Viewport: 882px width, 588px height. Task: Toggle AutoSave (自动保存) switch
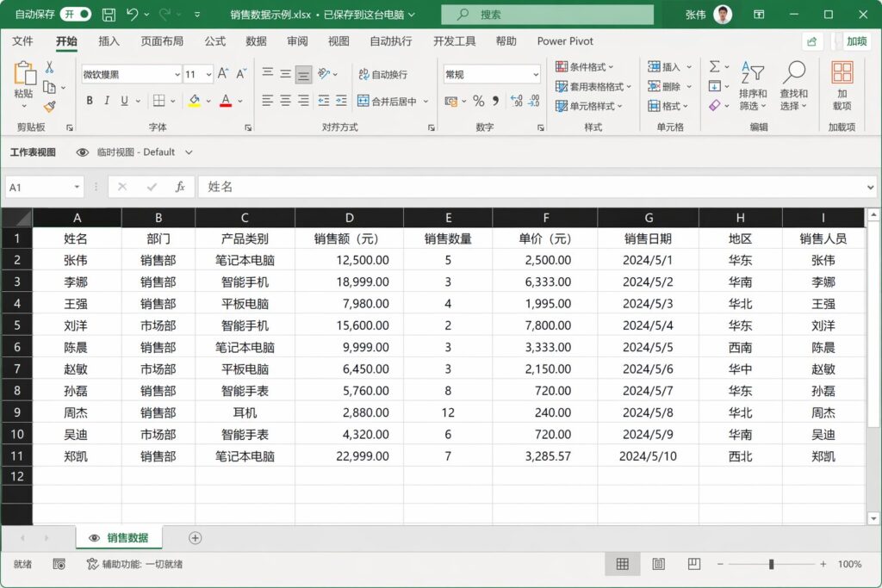tap(76, 15)
